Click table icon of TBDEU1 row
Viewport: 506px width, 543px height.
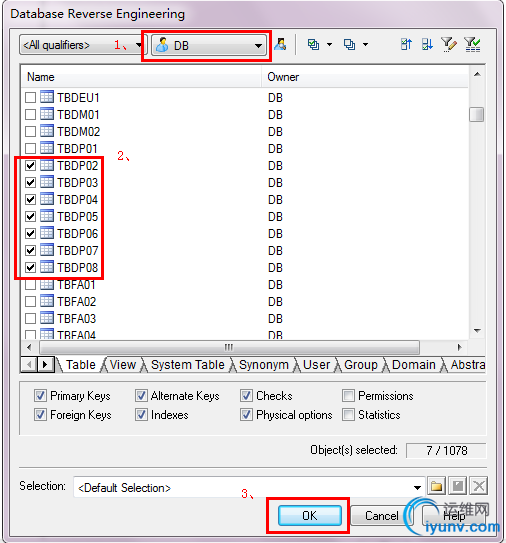47,97
